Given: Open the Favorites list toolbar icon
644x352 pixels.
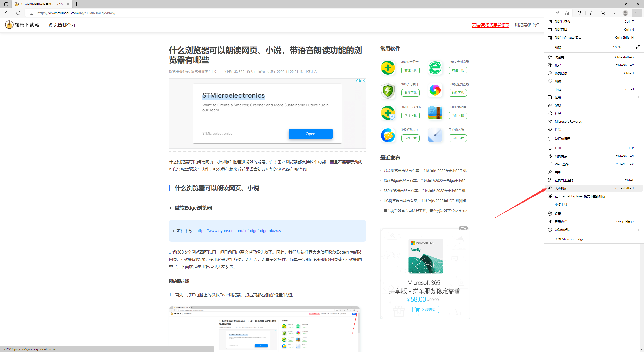Looking at the screenshot, I should click(x=591, y=13).
